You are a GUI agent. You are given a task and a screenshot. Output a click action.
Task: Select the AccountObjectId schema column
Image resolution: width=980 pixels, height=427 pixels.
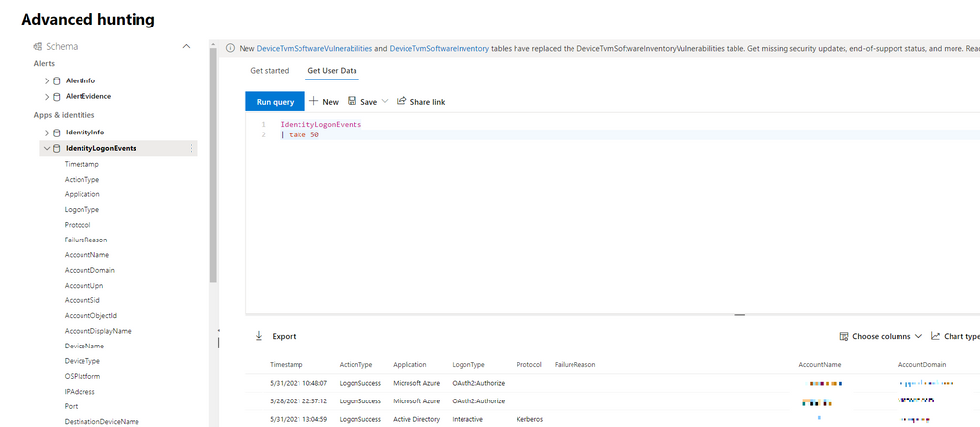click(90, 316)
